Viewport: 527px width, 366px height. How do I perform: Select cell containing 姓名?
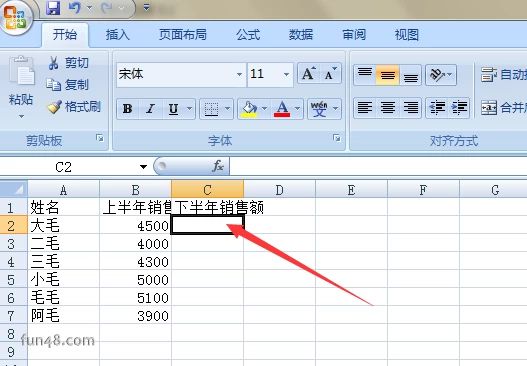pyautogui.click(x=64, y=207)
